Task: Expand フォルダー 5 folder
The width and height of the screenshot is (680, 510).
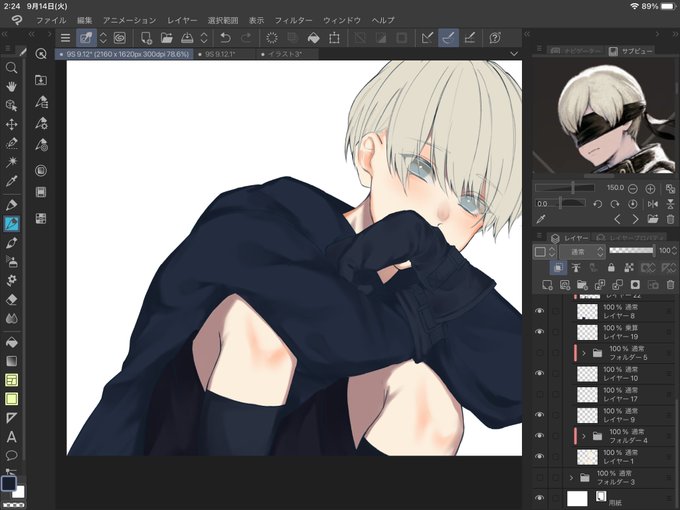Action: [584, 353]
